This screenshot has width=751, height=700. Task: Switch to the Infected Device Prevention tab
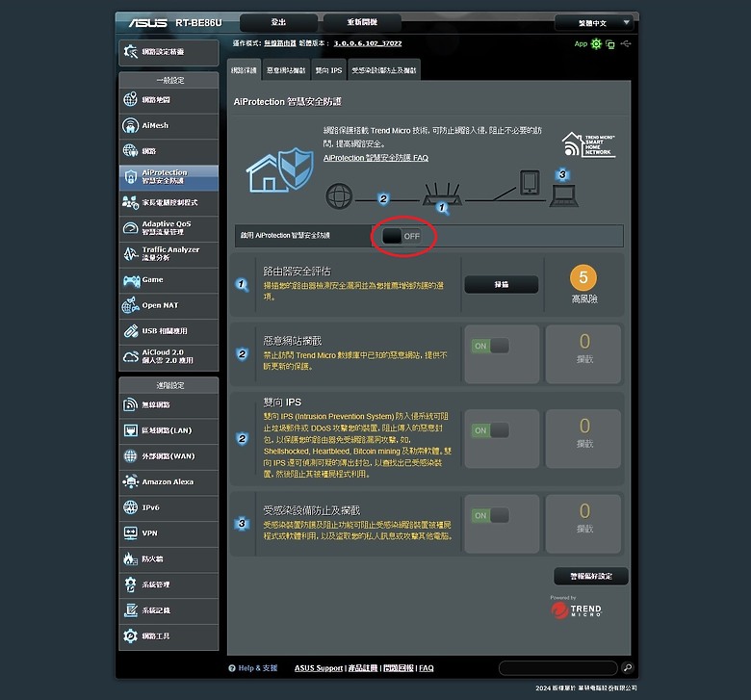pyautogui.click(x=384, y=70)
